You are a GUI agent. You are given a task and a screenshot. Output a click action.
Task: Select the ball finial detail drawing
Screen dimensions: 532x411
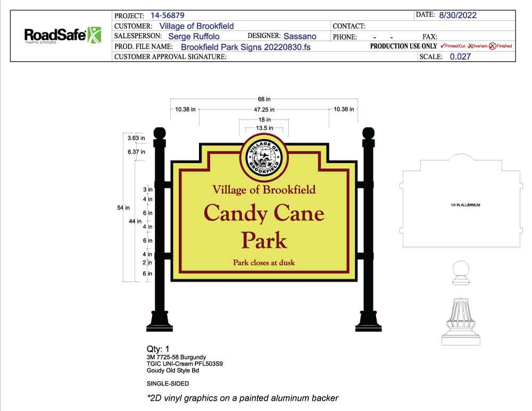click(x=461, y=273)
